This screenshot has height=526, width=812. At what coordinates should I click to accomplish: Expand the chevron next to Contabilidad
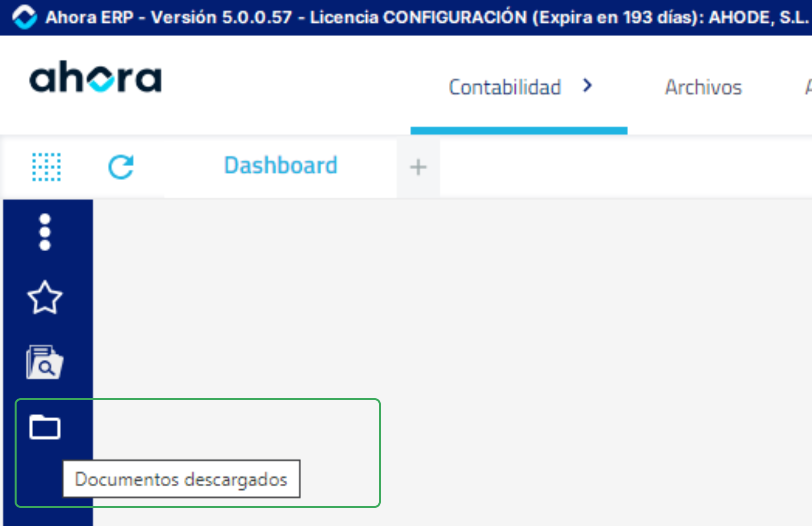pyautogui.click(x=587, y=86)
